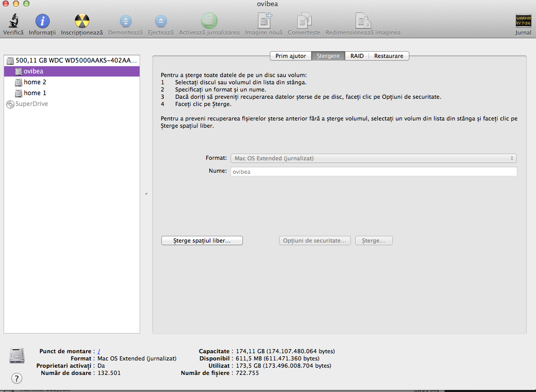Select the ovibea volume

point(72,71)
